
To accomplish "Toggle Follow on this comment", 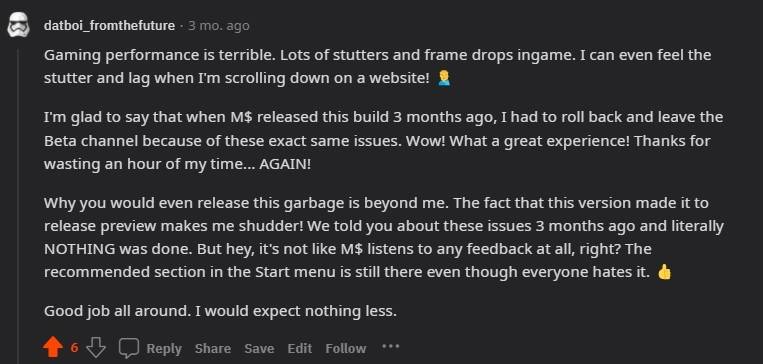I will click(345, 348).
